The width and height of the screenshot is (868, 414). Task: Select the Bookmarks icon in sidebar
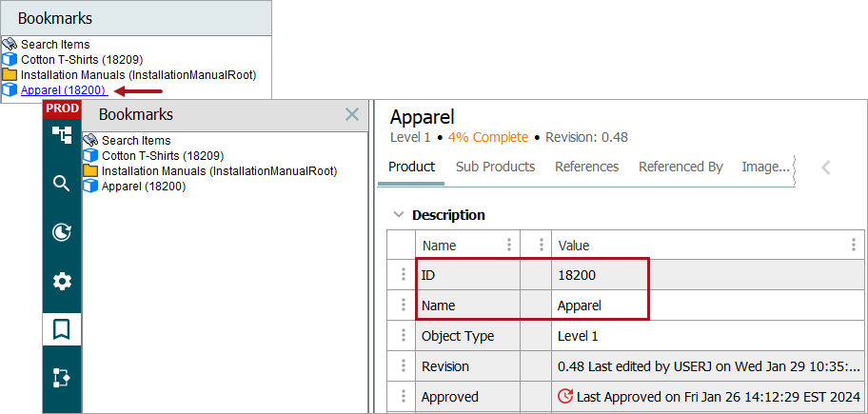click(62, 329)
